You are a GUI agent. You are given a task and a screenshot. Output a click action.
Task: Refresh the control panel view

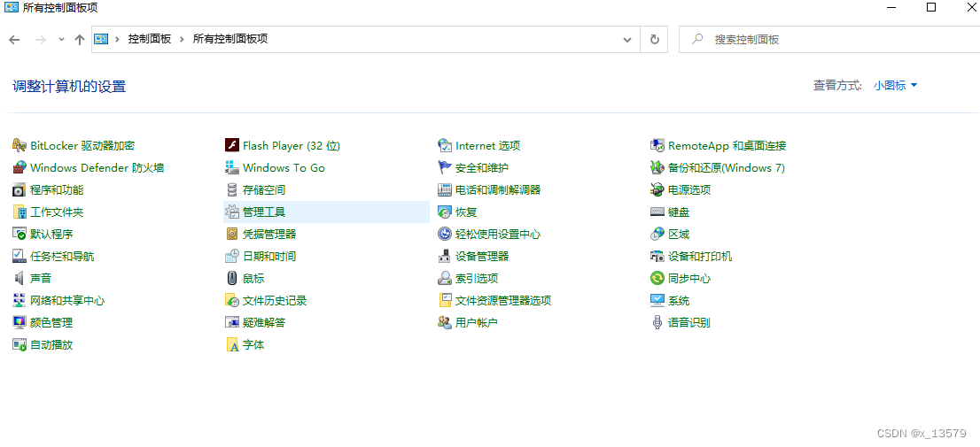point(655,39)
